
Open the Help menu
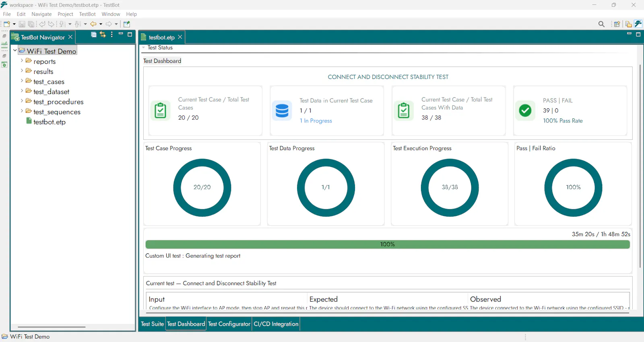point(131,14)
